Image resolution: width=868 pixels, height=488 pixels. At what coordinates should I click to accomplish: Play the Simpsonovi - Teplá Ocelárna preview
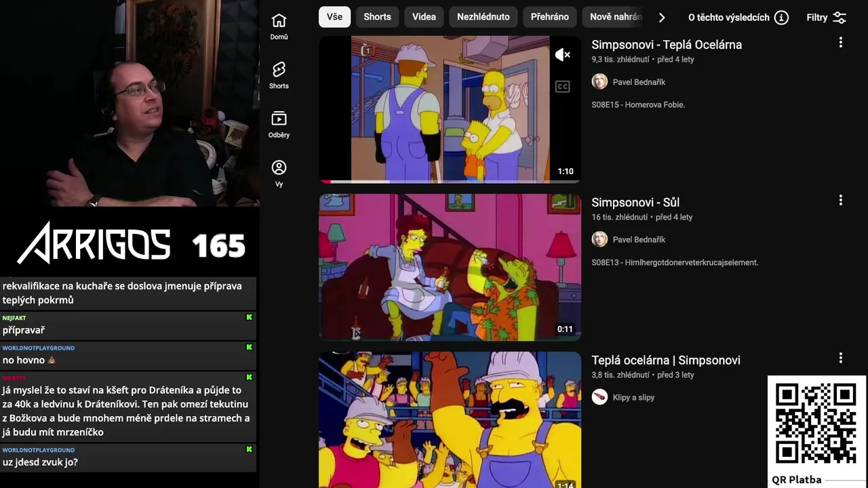tap(450, 109)
